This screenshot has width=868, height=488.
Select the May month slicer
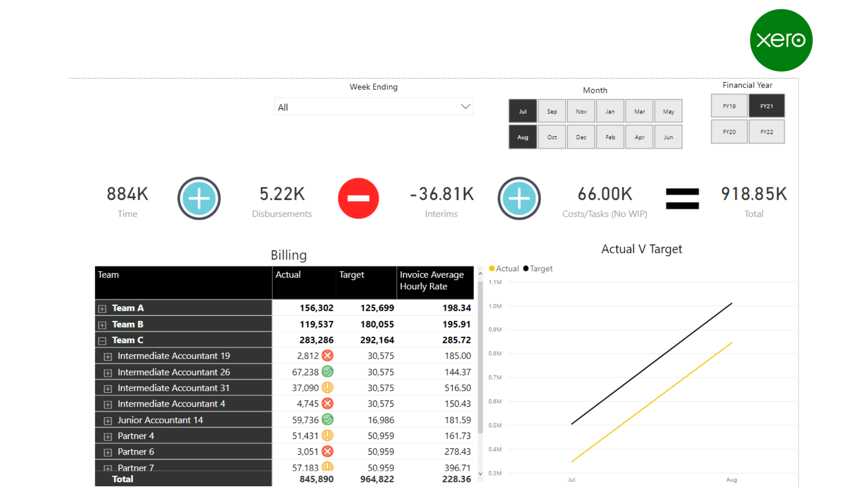pos(668,112)
